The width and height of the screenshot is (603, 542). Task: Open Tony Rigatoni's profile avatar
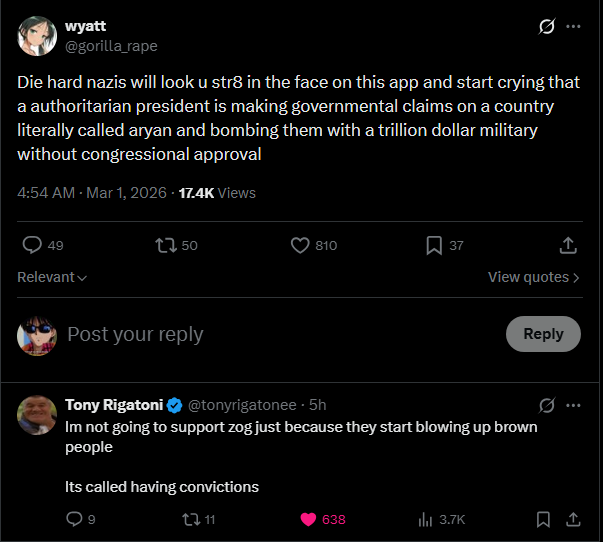[x=36, y=415]
